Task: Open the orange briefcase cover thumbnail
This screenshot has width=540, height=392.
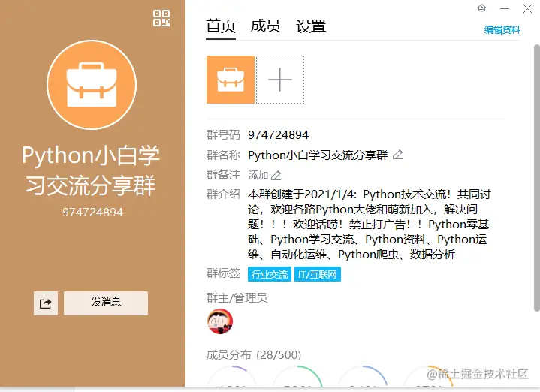Action: point(231,80)
